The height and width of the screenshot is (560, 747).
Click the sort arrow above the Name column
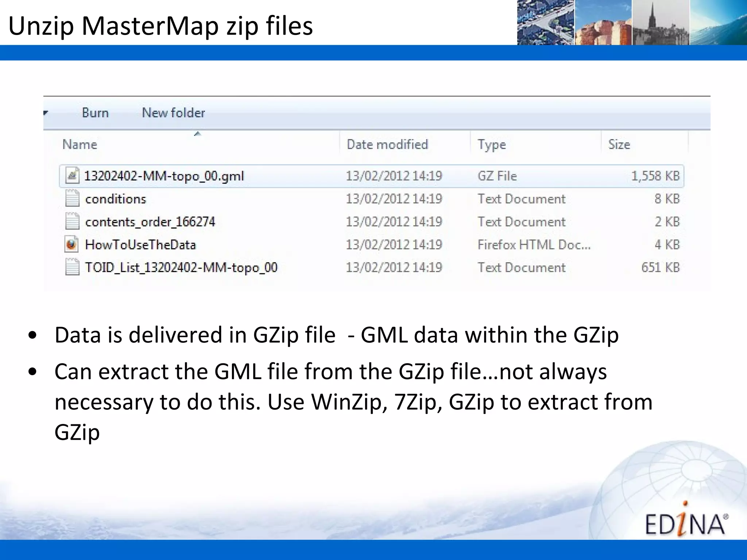pyautogui.click(x=197, y=134)
